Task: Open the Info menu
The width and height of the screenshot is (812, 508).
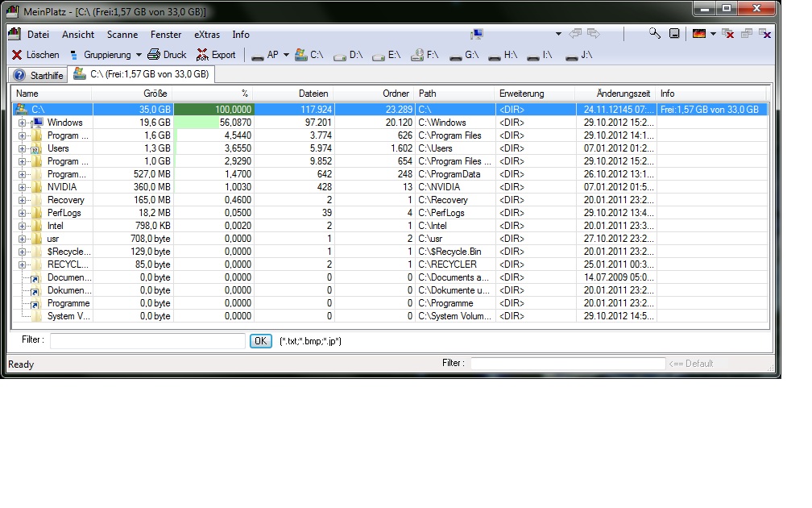Action: (x=240, y=35)
